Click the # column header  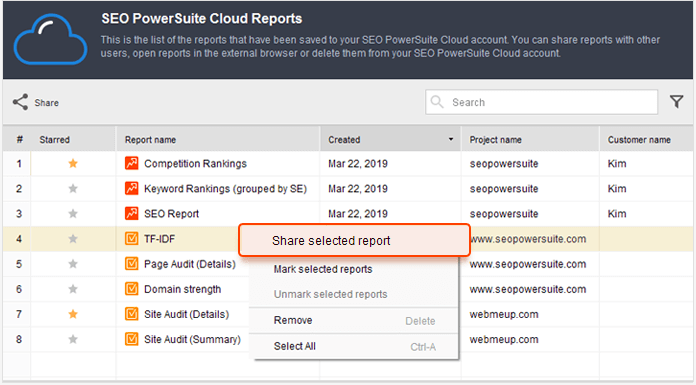coord(19,139)
